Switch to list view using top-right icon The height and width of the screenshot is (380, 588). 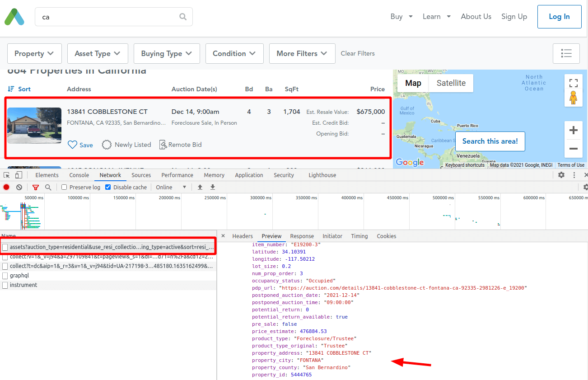point(566,53)
